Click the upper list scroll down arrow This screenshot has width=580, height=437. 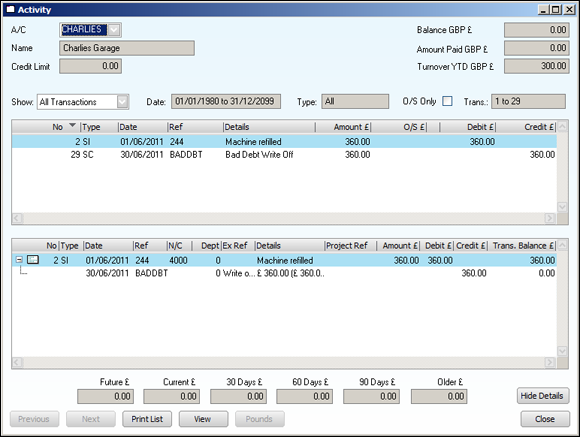click(562, 206)
